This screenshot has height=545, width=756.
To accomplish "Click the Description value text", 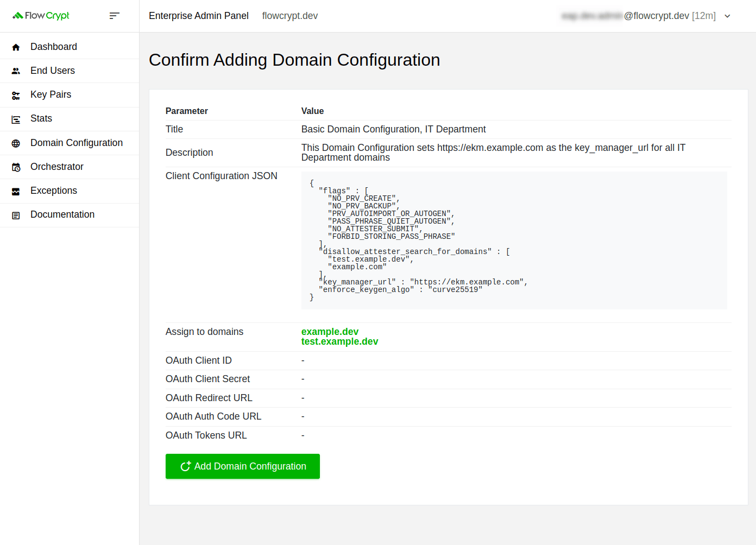I will 493,153.
